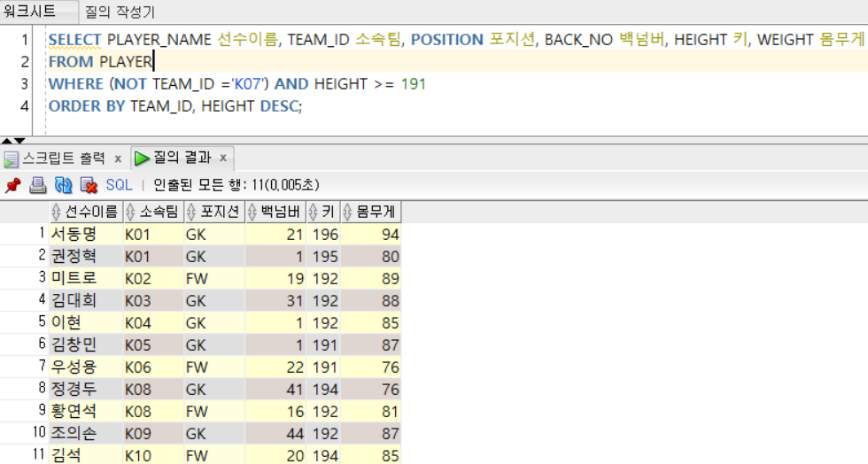The image size is (868, 464).
Task: Open the 질의 결과 tab
Action: tap(182, 158)
